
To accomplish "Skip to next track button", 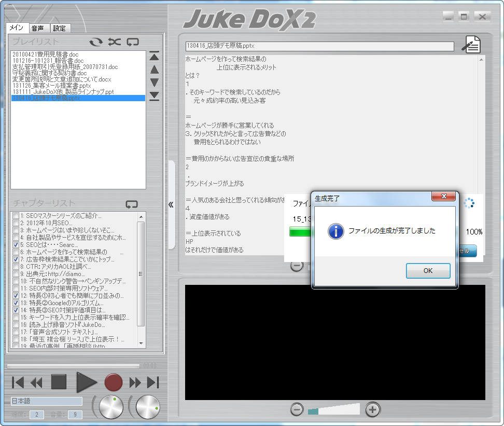I will point(153,382).
